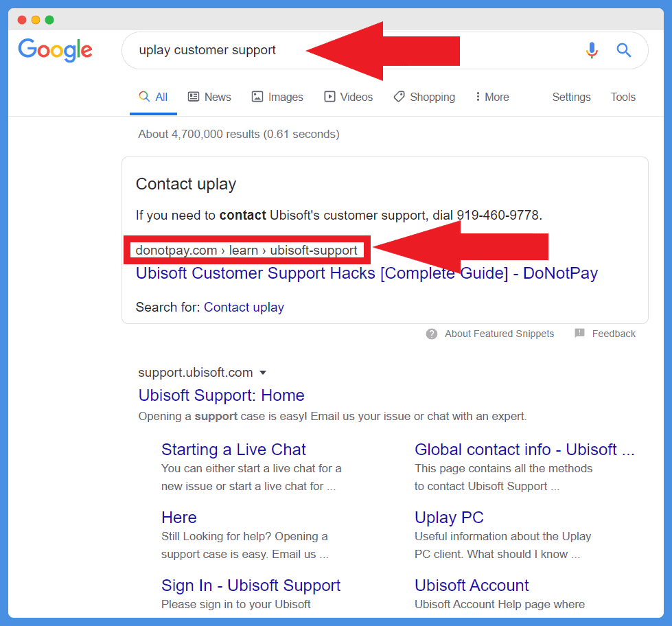Click the blue magnifier search button
This screenshot has height=626, width=672.
(x=623, y=50)
